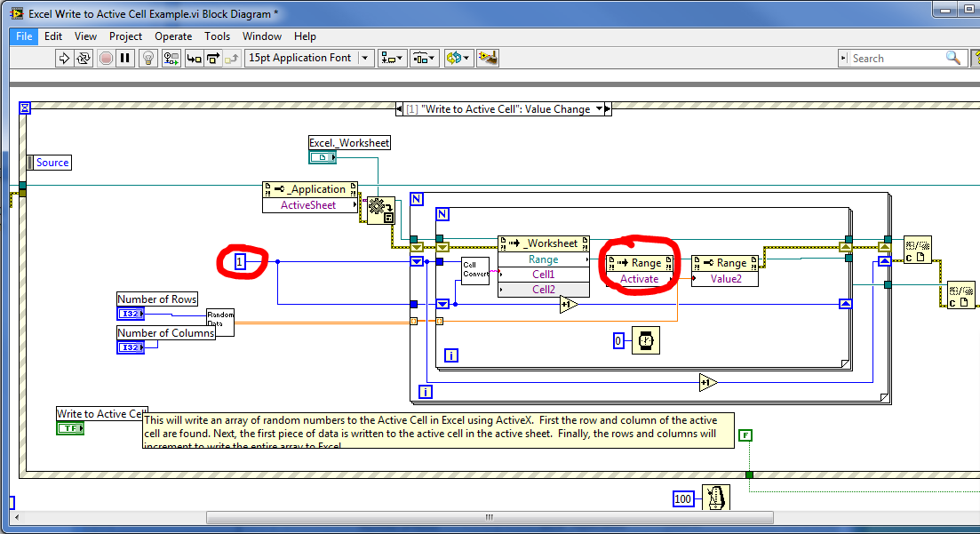
Task: Click the Value2 property
Action: 725,279
